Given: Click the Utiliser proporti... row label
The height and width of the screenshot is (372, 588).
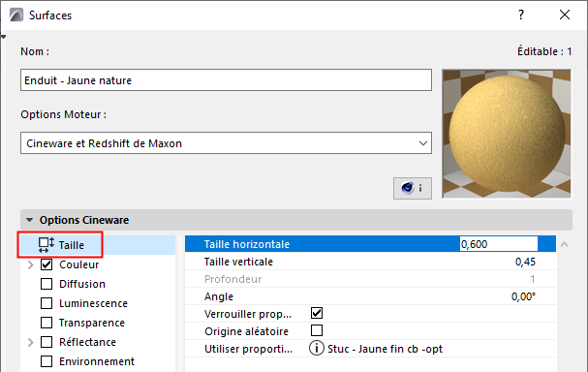Looking at the screenshot, I should [x=248, y=349].
